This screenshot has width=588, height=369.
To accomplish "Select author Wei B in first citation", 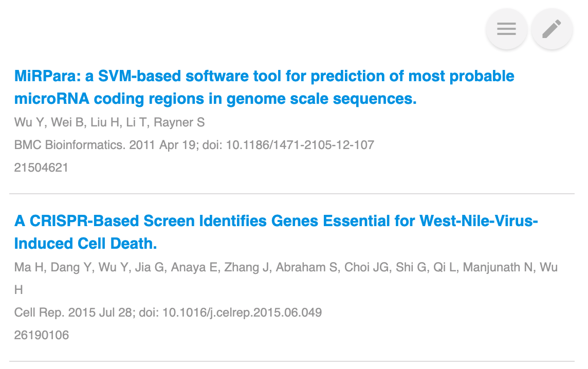I will coord(67,122).
